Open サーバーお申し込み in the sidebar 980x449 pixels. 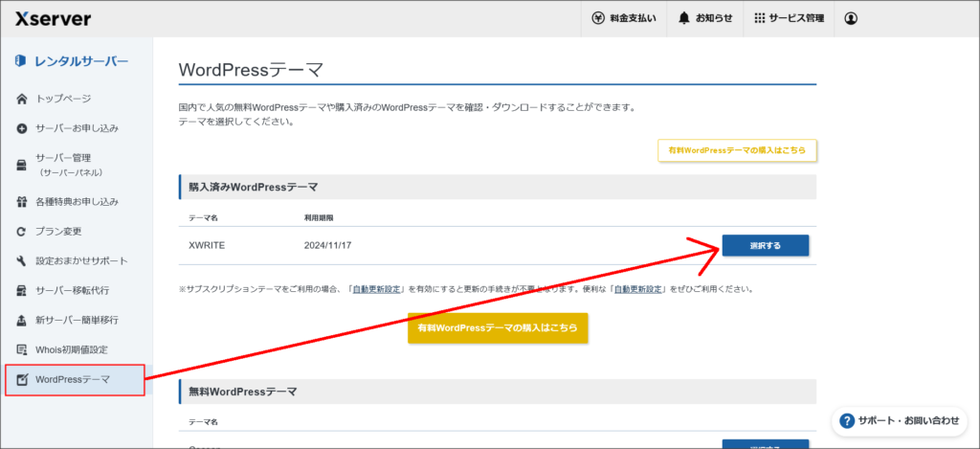click(x=77, y=129)
